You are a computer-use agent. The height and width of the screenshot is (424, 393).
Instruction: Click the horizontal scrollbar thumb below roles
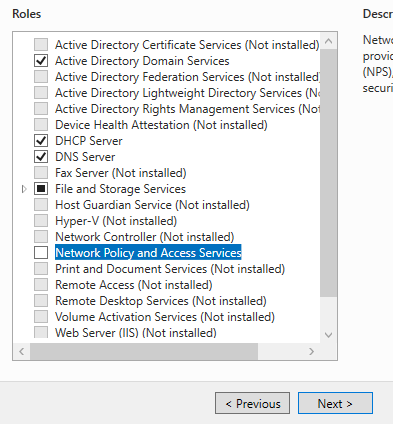point(144,351)
